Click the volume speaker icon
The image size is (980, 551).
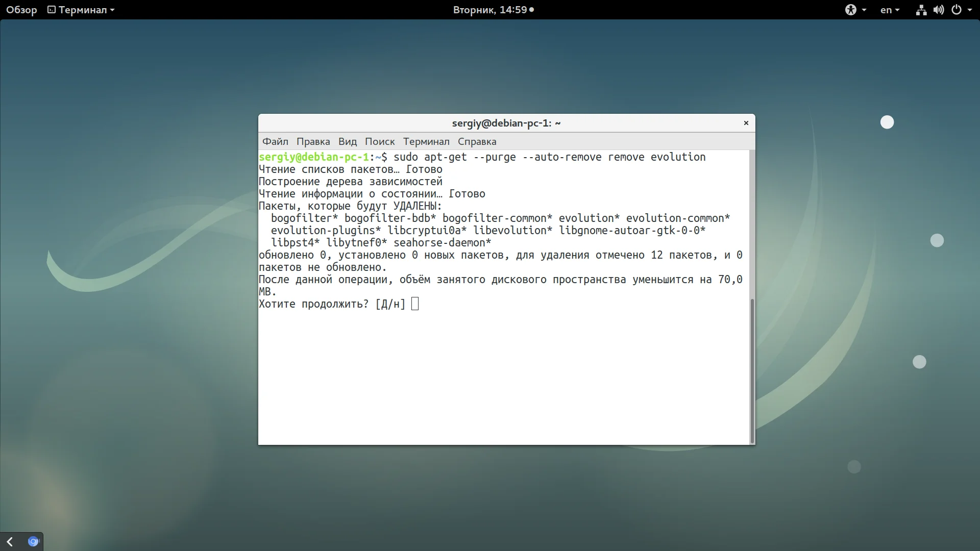tap(938, 10)
